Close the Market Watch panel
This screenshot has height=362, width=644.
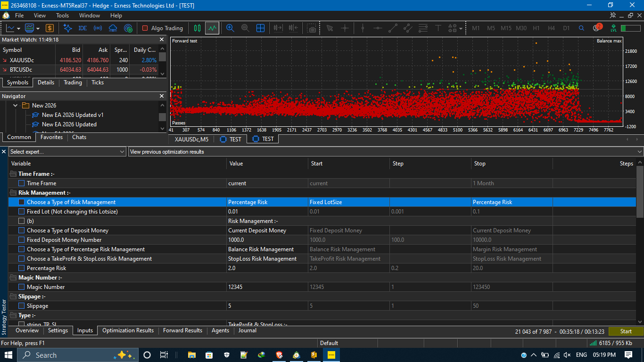tap(162, 40)
